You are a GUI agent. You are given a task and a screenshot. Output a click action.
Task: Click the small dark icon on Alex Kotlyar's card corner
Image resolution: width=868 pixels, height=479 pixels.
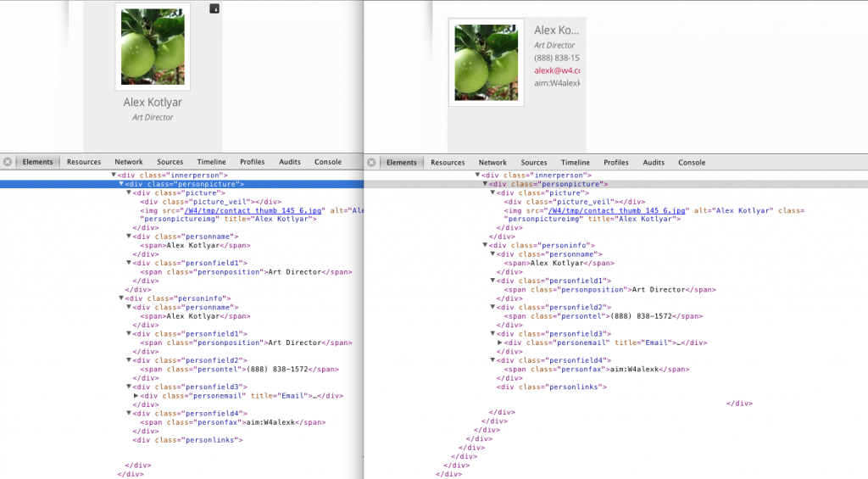(214, 8)
